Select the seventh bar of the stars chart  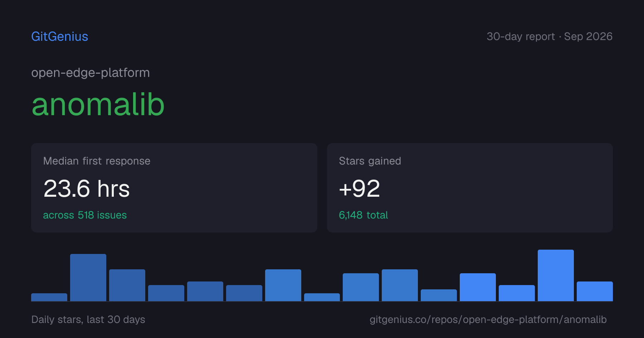(x=283, y=285)
